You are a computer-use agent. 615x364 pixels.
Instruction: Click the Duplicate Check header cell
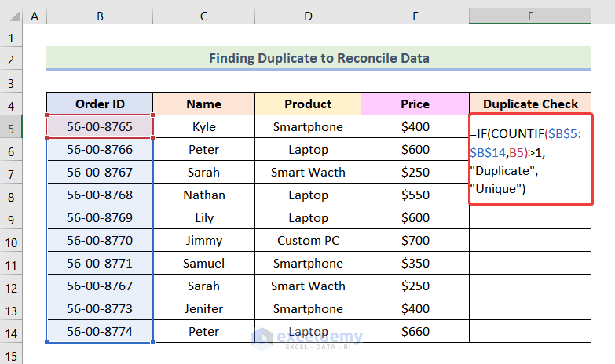point(530,104)
